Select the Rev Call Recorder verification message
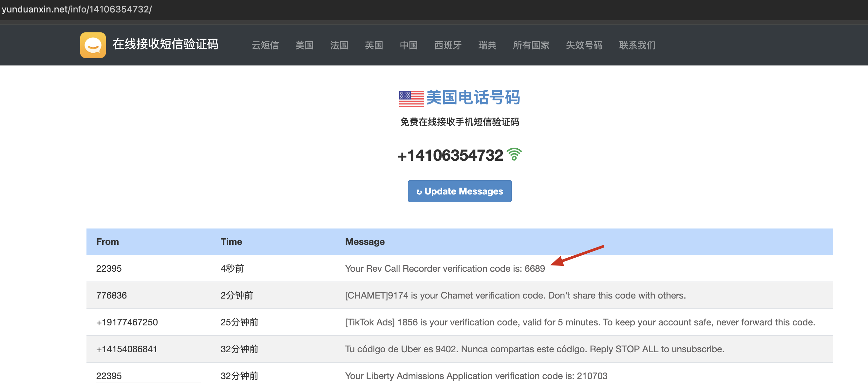Screen dimensions: 868x383 click(x=445, y=268)
